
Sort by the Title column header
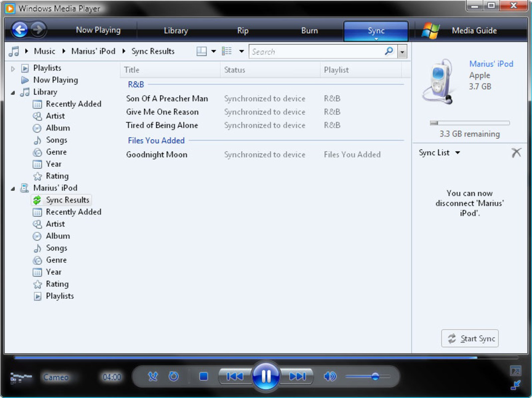[170, 70]
